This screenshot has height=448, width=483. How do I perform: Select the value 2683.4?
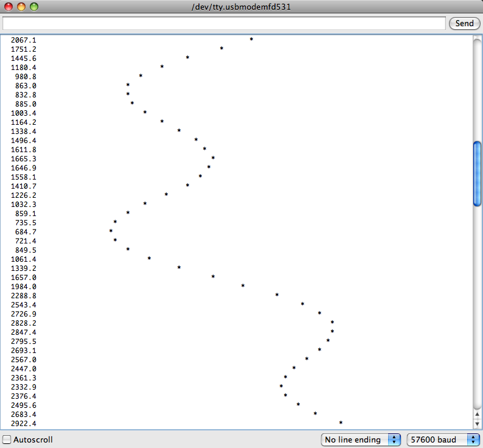(23, 415)
